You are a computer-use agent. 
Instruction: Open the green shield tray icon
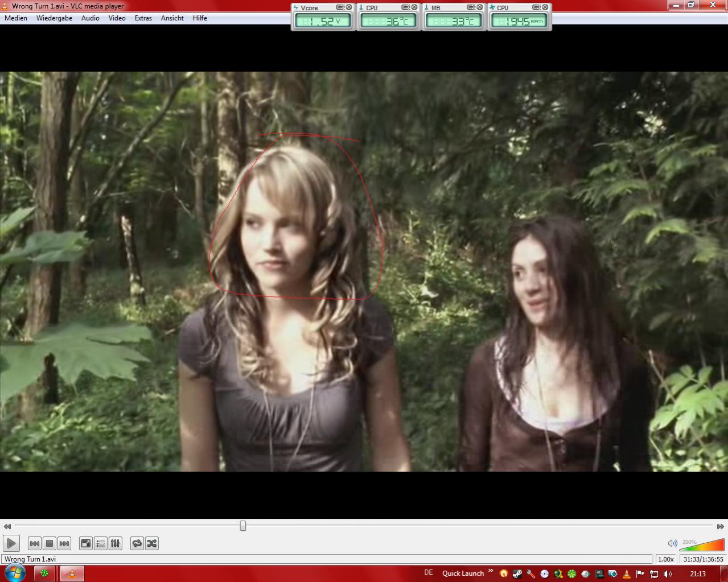(586, 573)
